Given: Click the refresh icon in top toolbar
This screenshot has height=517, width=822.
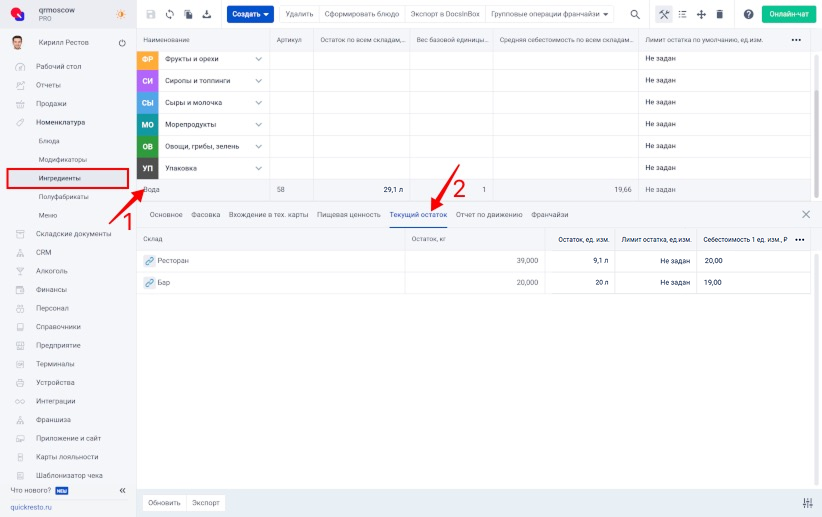Looking at the screenshot, I should [x=169, y=14].
